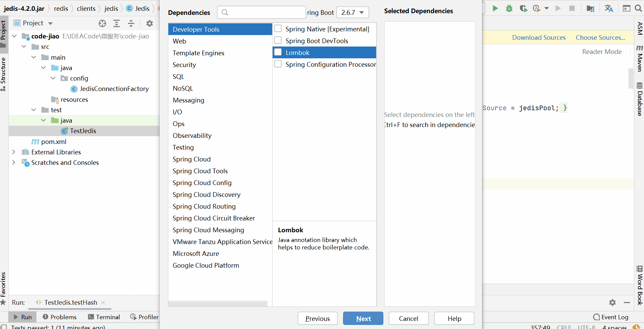Click Collapse All icon in Project panel
644x329 pixels.
(131, 23)
